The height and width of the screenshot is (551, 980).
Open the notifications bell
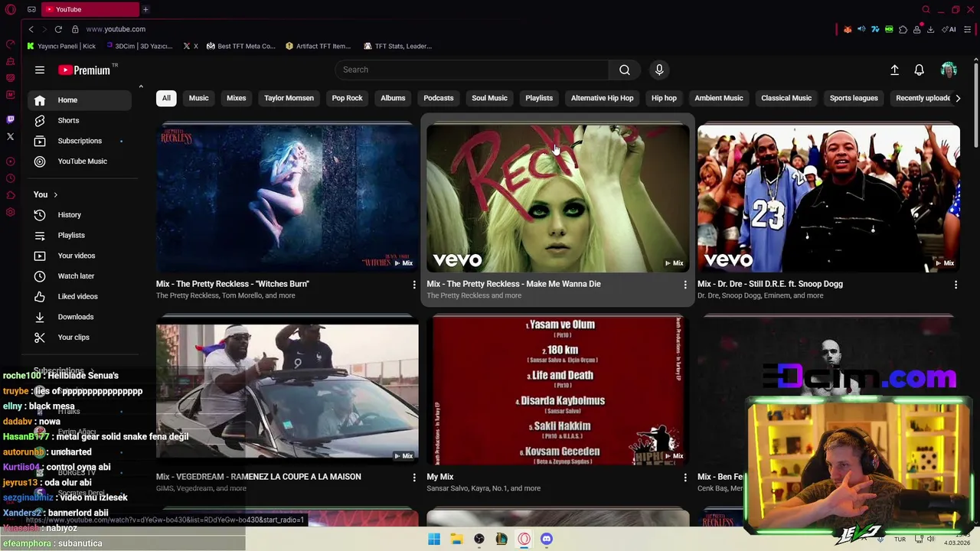point(920,70)
